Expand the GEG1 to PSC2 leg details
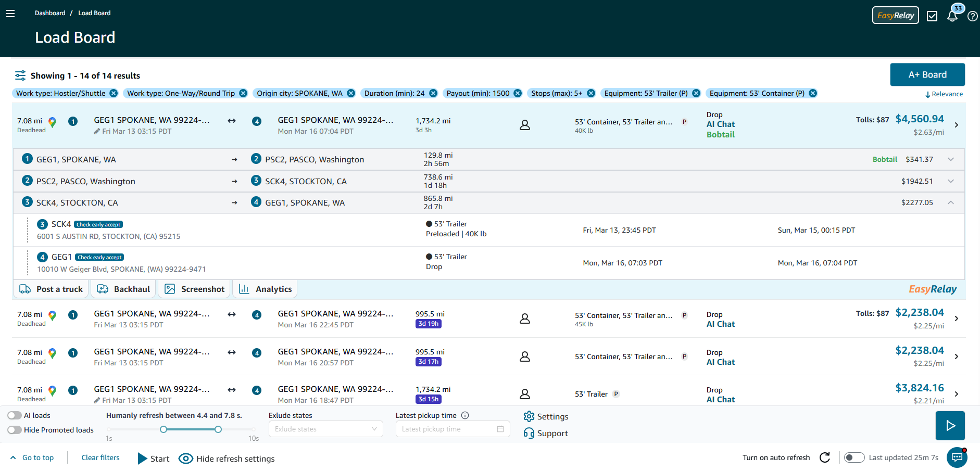980x471 pixels. click(x=950, y=159)
